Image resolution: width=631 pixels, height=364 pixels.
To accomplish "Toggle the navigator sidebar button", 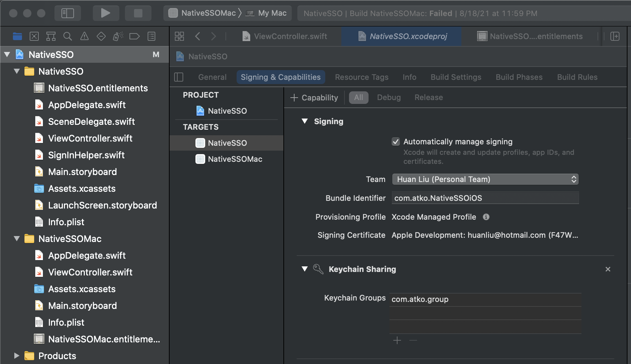I will (67, 13).
